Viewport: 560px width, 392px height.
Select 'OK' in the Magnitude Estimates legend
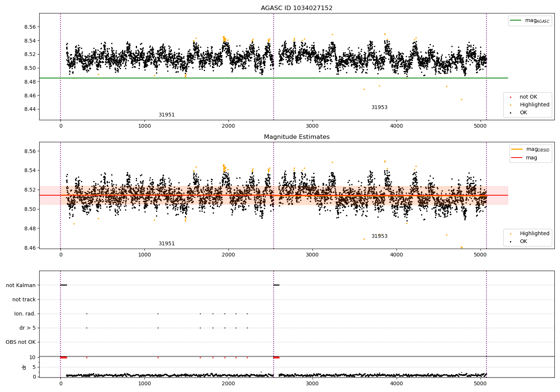pyautogui.click(x=523, y=242)
